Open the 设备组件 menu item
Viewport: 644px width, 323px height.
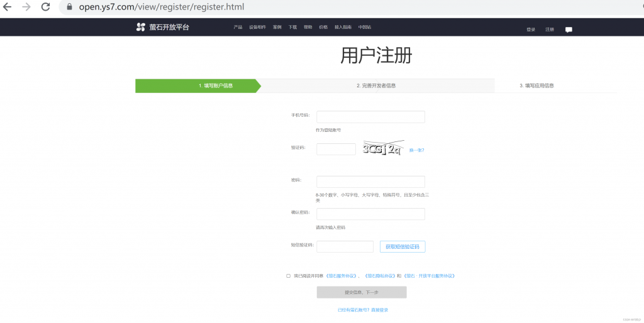(x=257, y=27)
